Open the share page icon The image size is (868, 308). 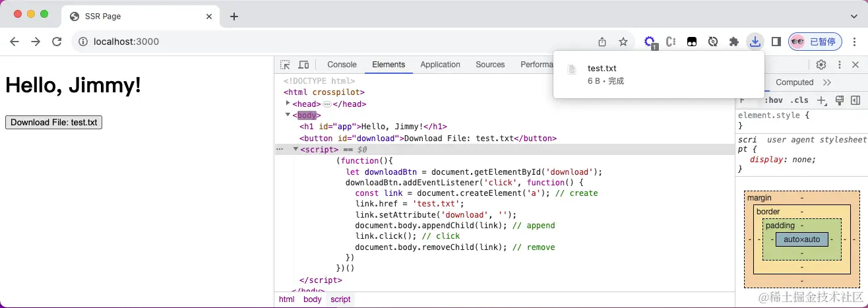(602, 42)
